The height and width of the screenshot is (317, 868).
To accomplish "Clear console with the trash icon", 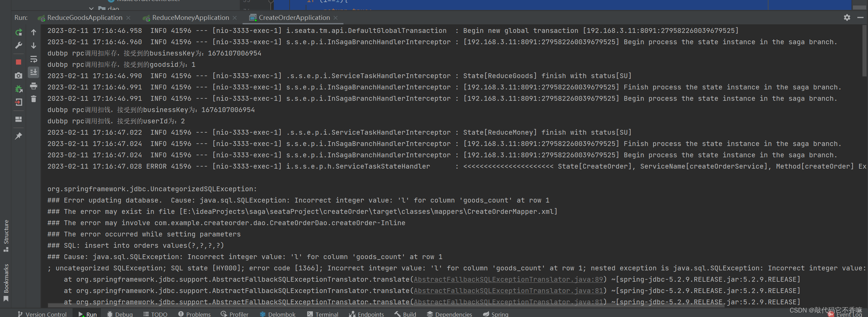I will pos(34,99).
